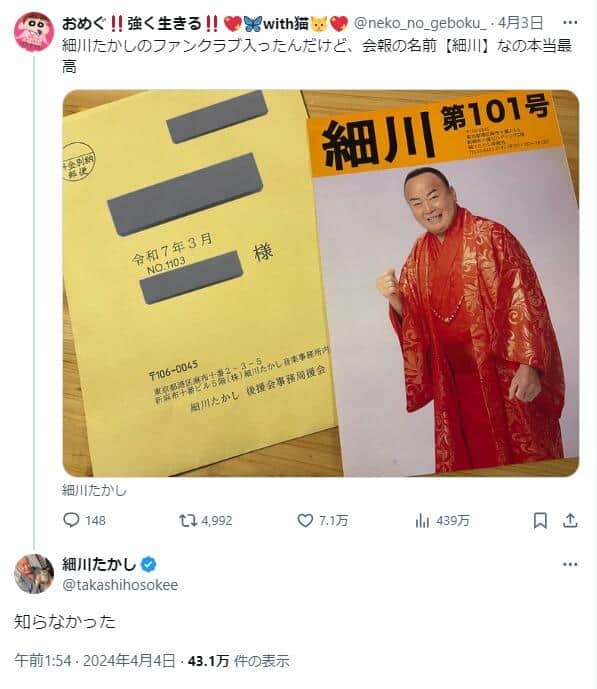Open the おめぐ profile avatar
This screenshot has width=597, height=689.
tap(34, 32)
